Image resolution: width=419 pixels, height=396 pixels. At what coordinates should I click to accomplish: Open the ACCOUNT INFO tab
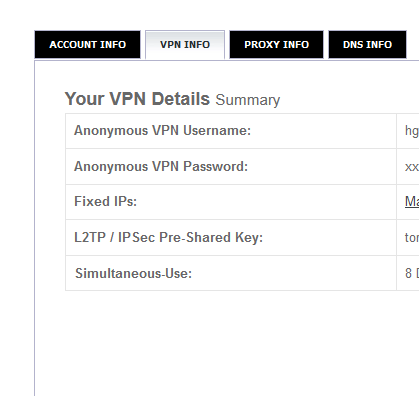(87, 45)
